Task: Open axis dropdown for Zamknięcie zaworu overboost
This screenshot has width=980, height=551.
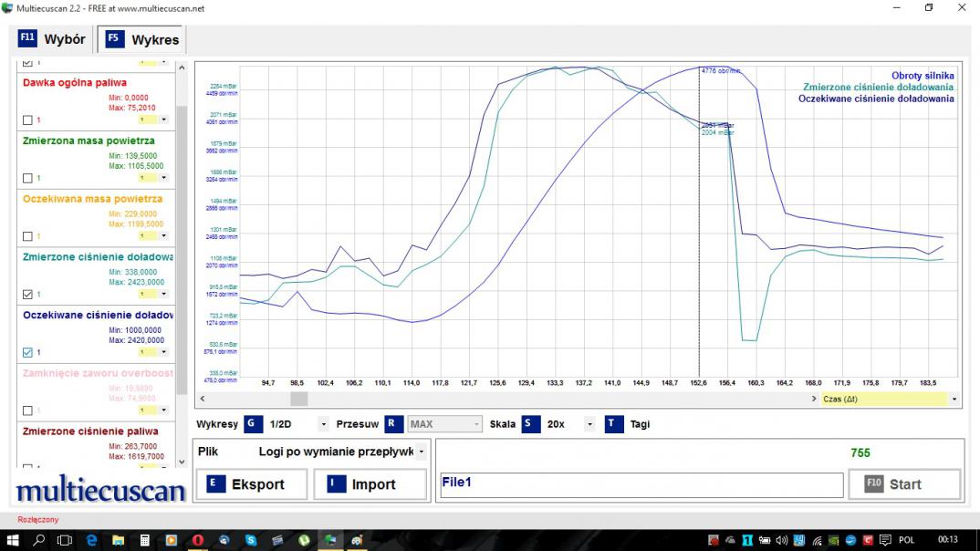Action: pos(163,410)
